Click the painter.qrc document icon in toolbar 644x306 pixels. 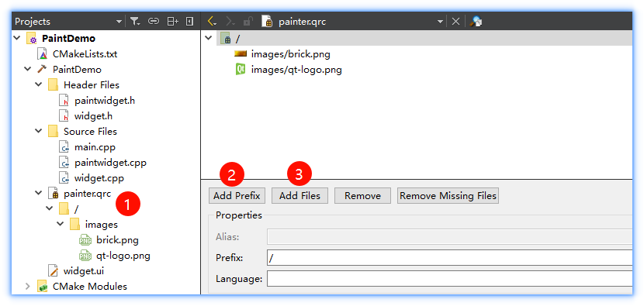267,22
